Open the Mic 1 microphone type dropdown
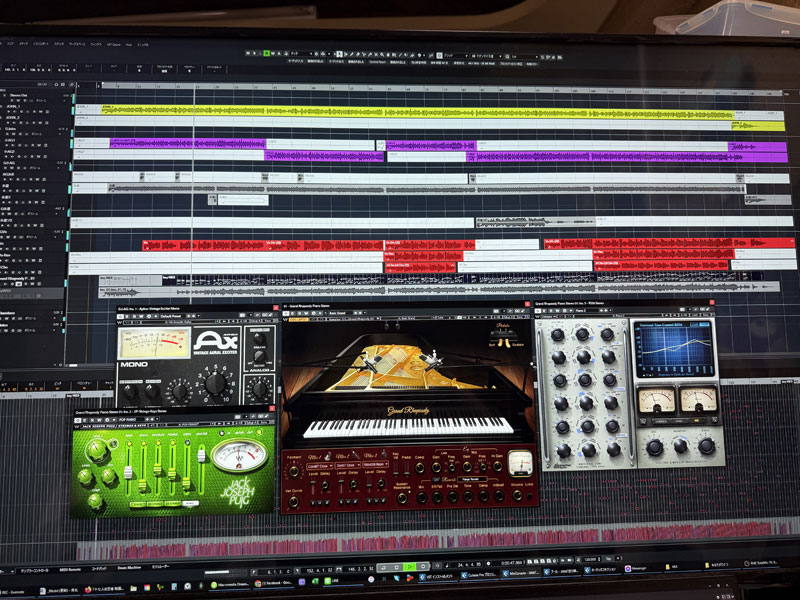The width and height of the screenshot is (800, 600). point(319,466)
